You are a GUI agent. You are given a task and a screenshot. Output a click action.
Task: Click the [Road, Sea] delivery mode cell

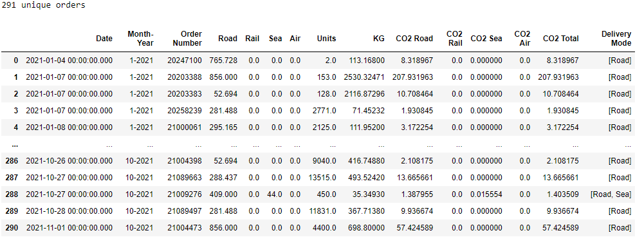click(611, 194)
